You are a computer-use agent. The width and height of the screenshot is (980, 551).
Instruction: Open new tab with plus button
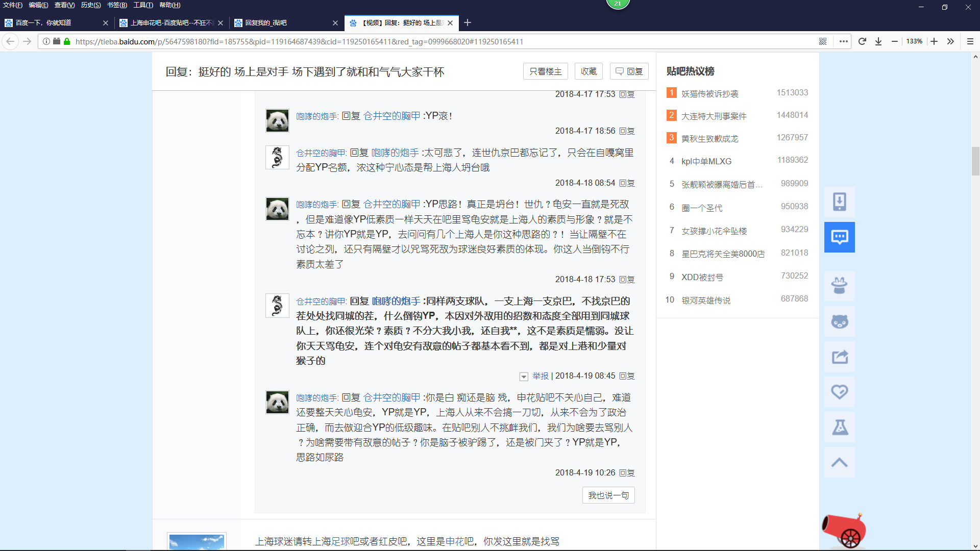[x=468, y=22]
